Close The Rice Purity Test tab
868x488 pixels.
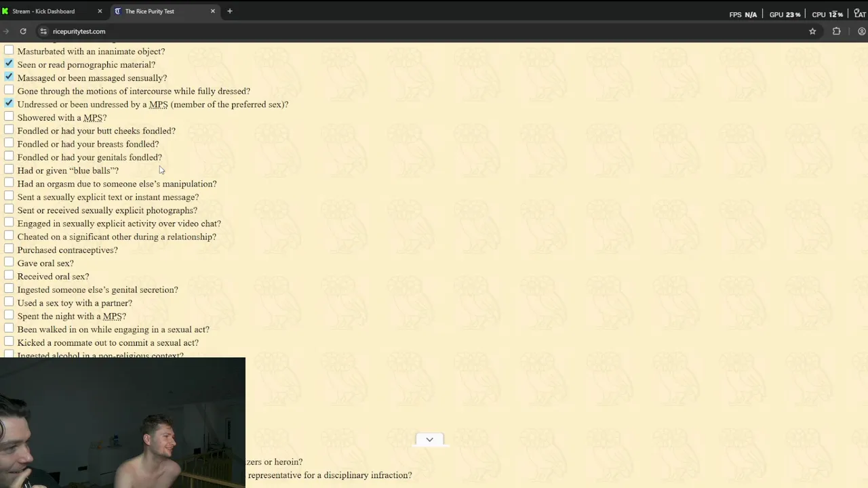click(x=213, y=11)
